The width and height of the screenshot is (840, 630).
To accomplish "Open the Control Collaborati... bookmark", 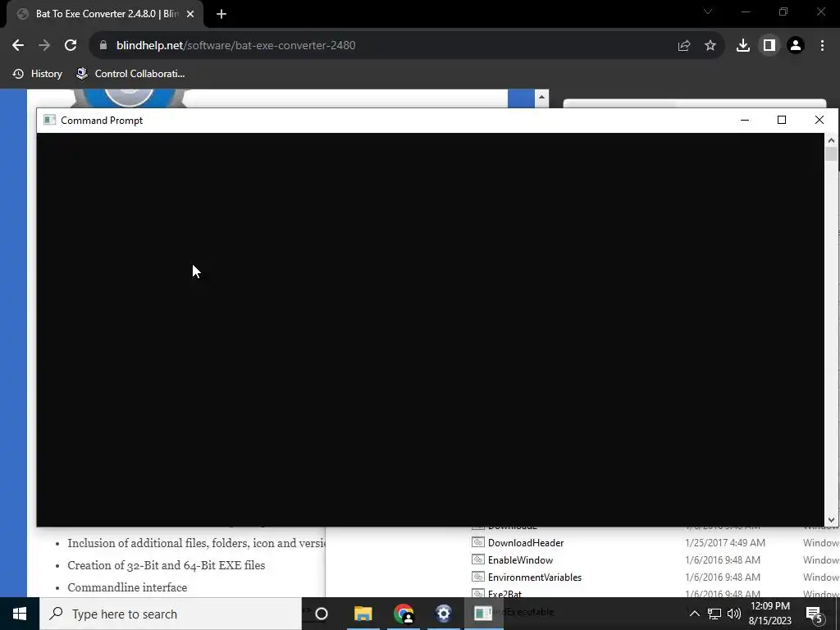I will click(130, 74).
